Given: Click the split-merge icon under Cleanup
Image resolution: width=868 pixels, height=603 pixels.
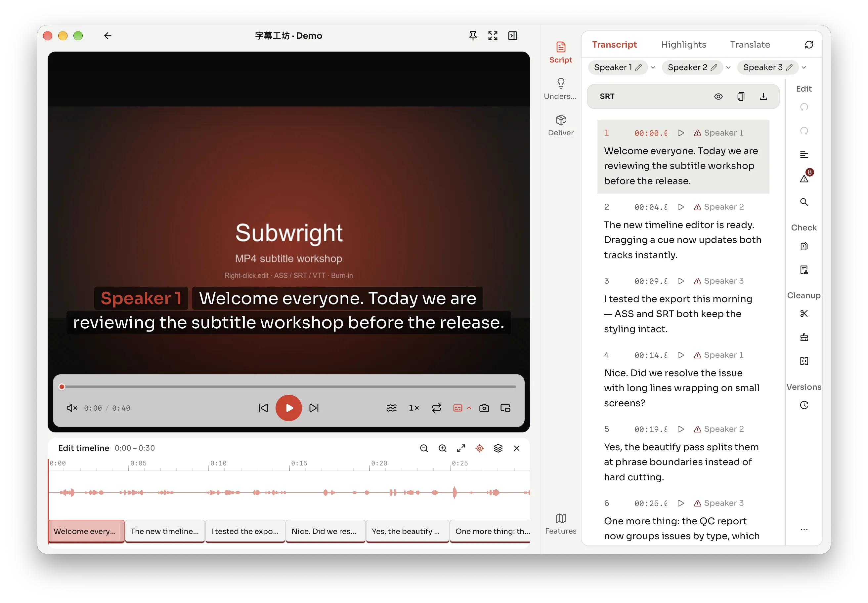Looking at the screenshot, I should click(x=804, y=361).
